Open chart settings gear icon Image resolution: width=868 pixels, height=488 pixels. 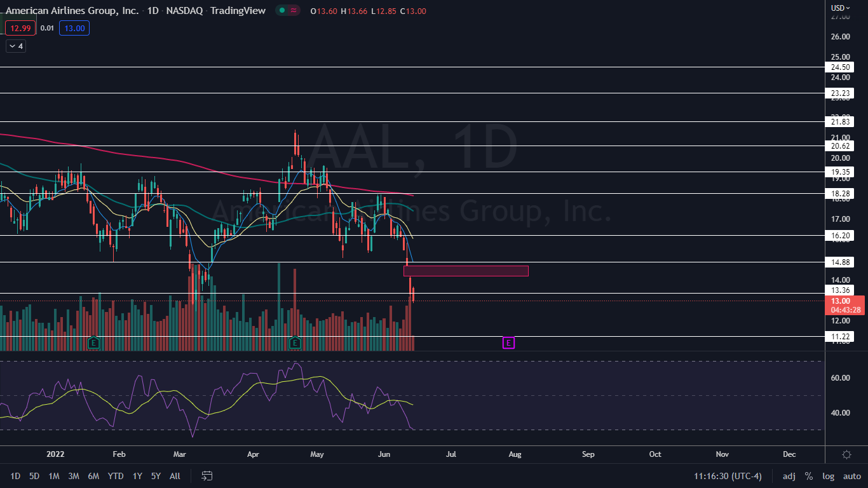coord(846,454)
